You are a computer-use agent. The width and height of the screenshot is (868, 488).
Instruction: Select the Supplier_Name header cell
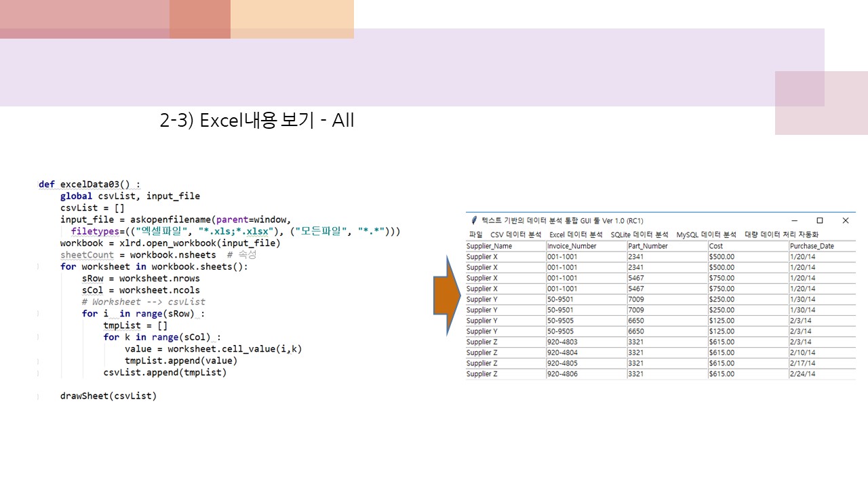point(506,246)
